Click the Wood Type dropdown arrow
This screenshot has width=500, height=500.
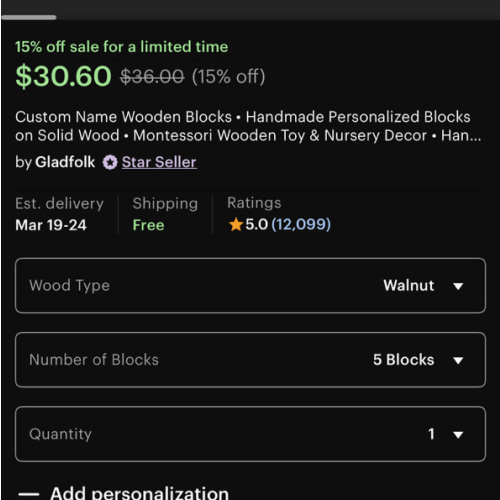tap(458, 286)
